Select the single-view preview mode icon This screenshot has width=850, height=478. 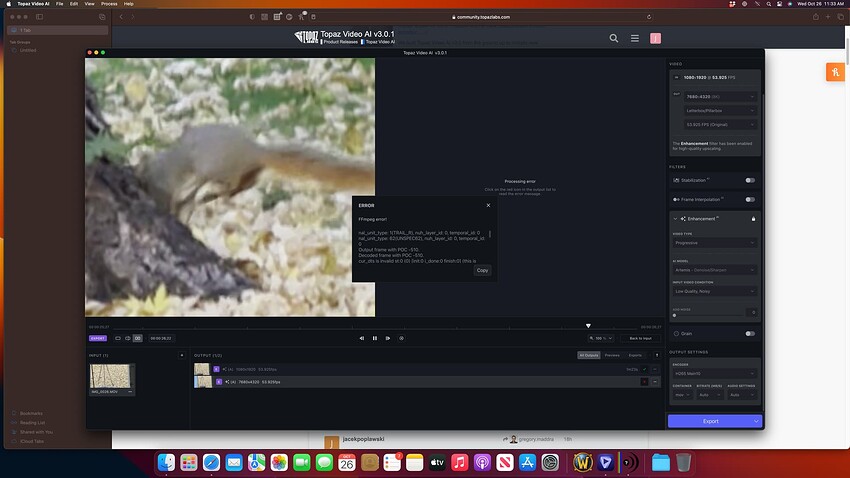click(118, 338)
